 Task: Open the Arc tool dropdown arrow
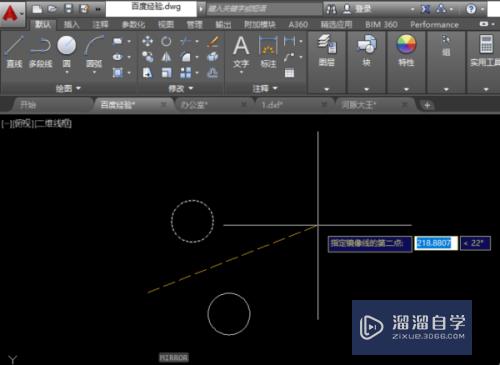(94, 72)
